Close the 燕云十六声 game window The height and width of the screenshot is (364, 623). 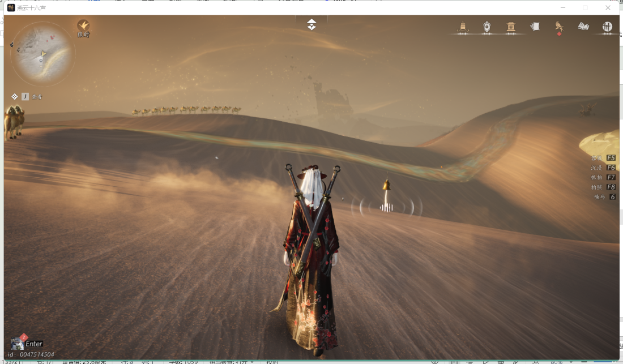(608, 7)
